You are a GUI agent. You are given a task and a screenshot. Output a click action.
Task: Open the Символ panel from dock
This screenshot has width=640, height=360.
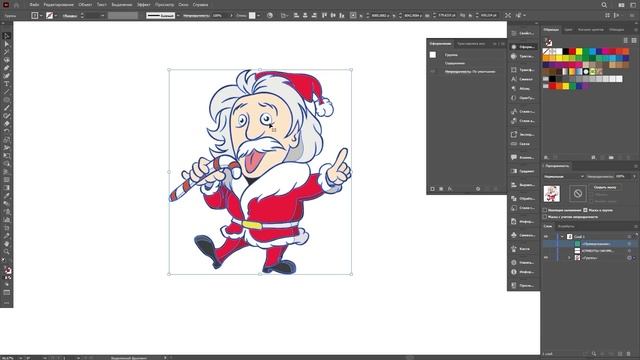(523, 79)
